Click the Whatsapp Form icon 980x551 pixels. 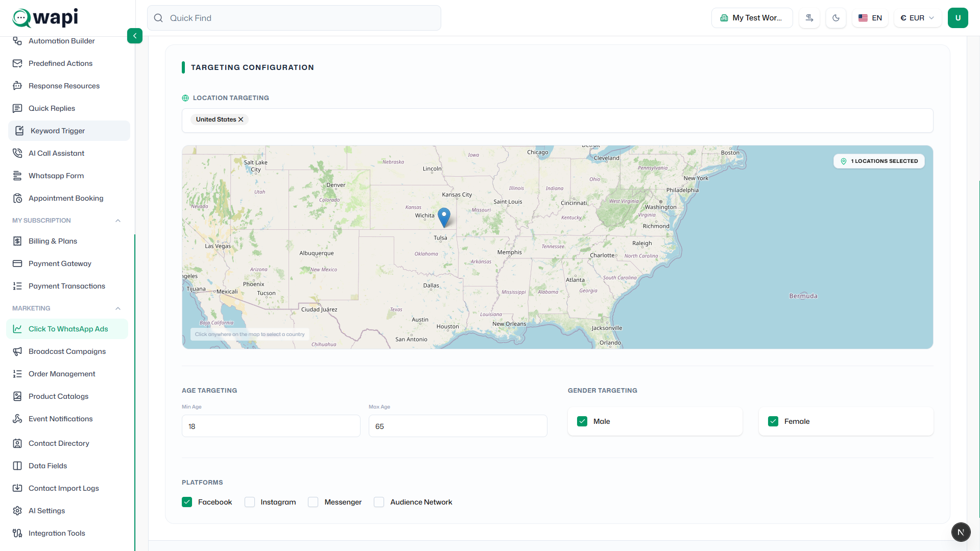[17, 176]
